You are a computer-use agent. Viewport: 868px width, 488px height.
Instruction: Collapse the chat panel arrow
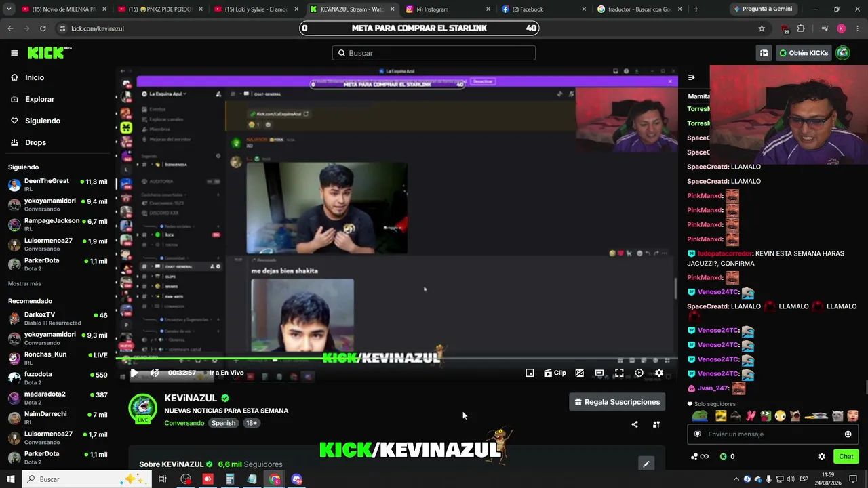tap(691, 77)
